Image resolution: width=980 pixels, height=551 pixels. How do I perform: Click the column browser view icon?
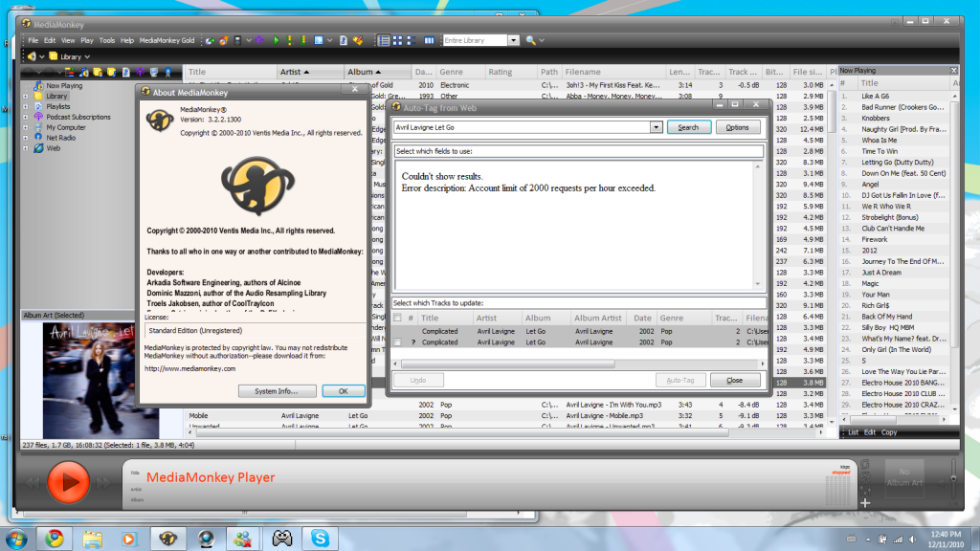[429, 40]
